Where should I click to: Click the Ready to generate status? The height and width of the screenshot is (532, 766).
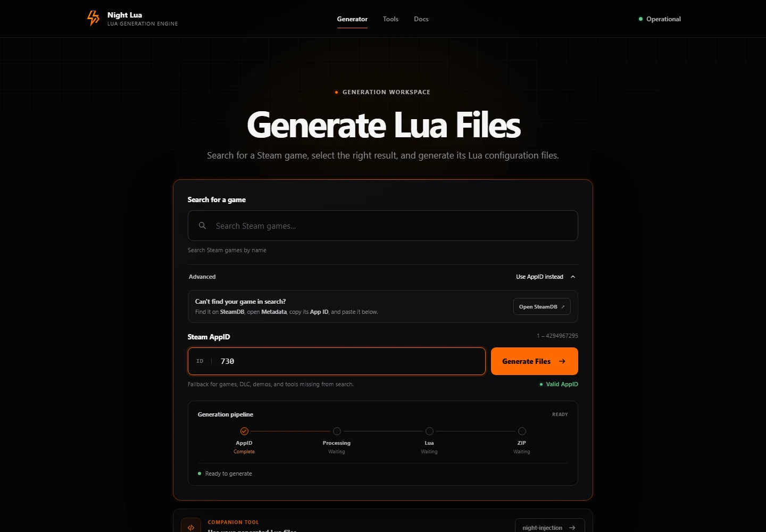click(229, 473)
